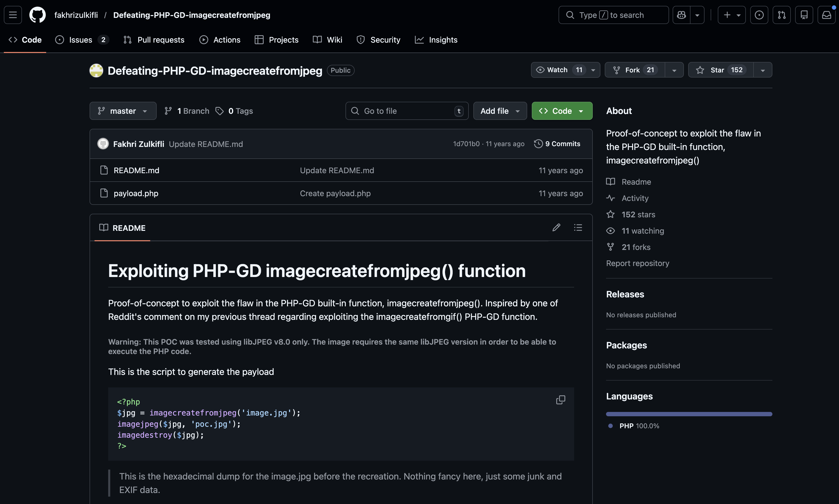
Task: Click the edit README pencil icon
Action: (x=556, y=228)
